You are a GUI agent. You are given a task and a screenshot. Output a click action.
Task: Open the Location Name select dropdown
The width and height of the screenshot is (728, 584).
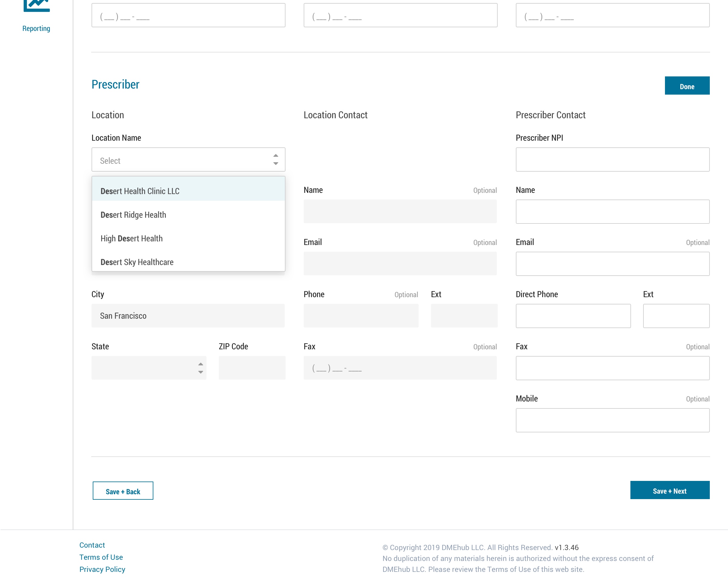(188, 159)
